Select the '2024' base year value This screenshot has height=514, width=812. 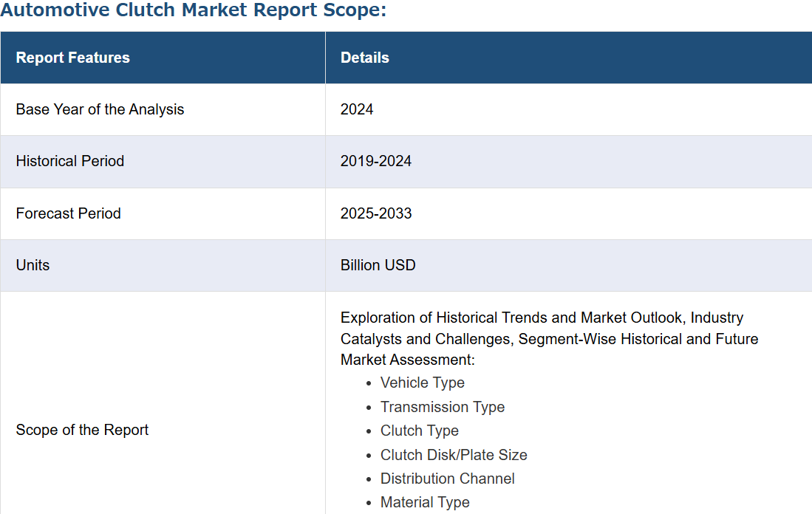tap(357, 110)
